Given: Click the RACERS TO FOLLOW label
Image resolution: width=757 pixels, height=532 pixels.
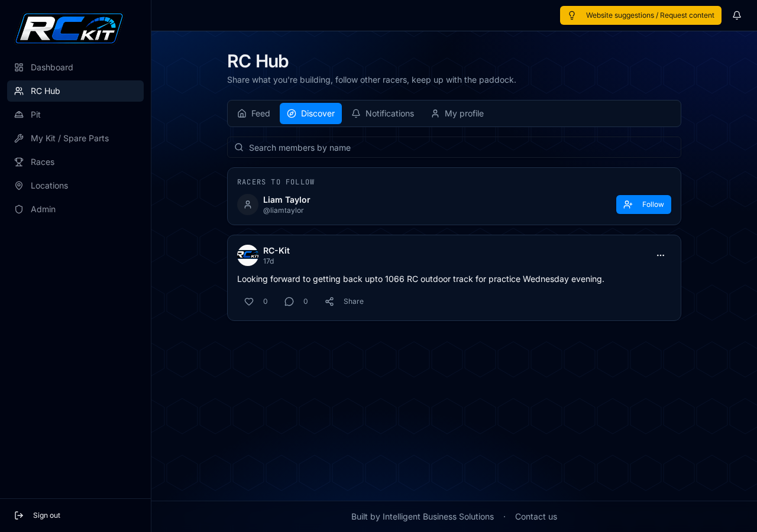Looking at the screenshot, I should [x=276, y=182].
